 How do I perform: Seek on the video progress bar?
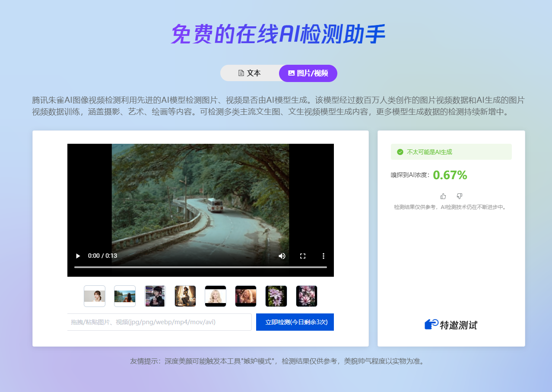click(x=200, y=267)
